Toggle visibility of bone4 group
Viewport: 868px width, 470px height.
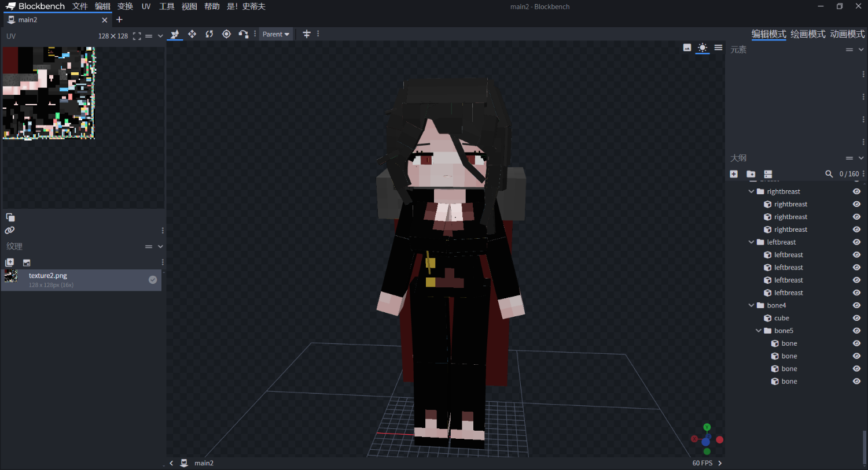click(x=856, y=305)
